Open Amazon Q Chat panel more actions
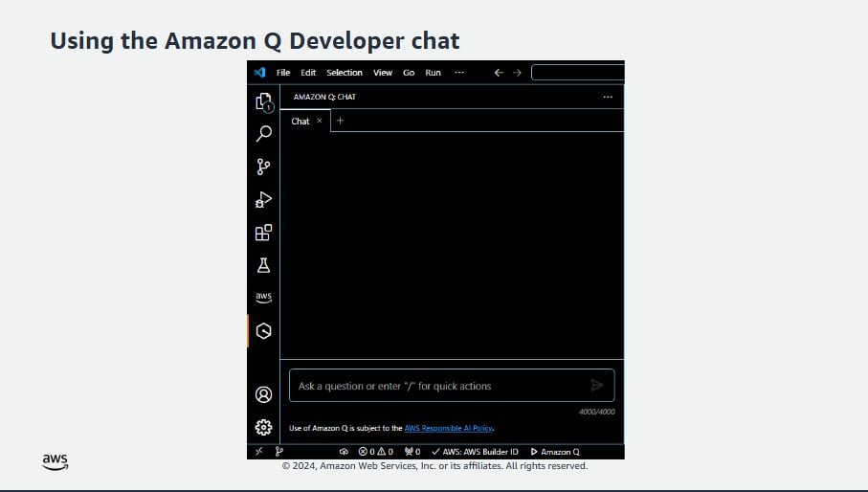This screenshot has height=492, width=868. tap(608, 97)
